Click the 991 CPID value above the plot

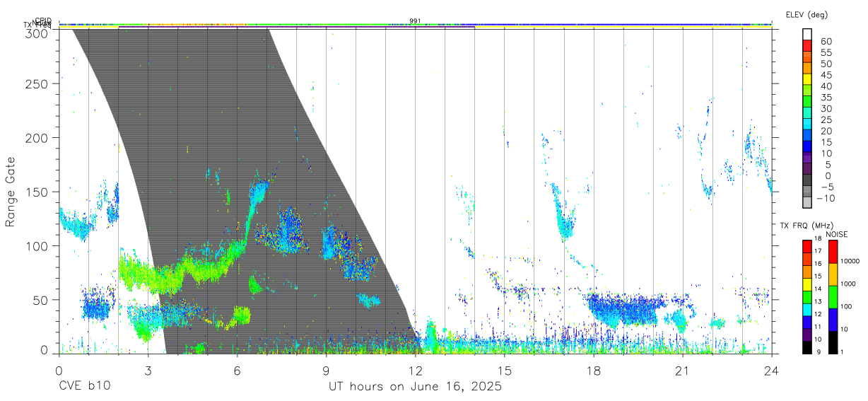(x=415, y=21)
